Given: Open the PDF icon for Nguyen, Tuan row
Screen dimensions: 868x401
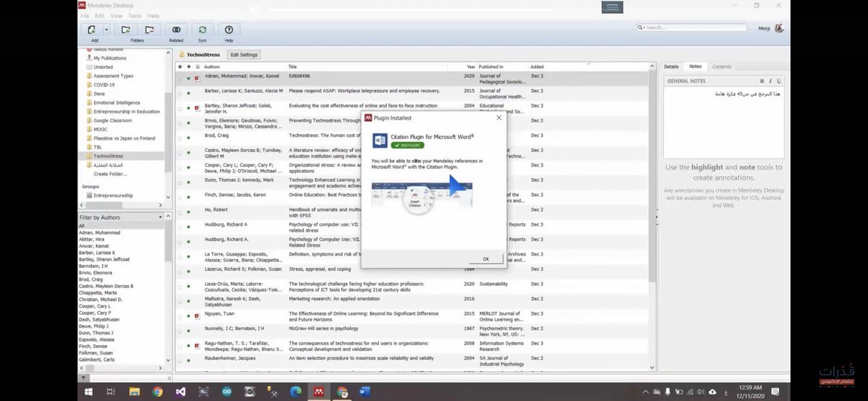Looking at the screenshot, I should [197, 316].
